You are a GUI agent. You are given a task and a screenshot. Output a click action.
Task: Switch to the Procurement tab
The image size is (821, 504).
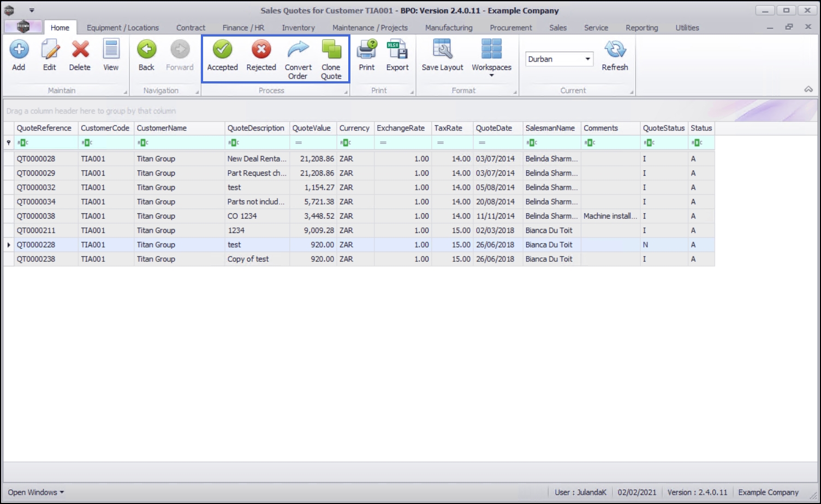511,27
